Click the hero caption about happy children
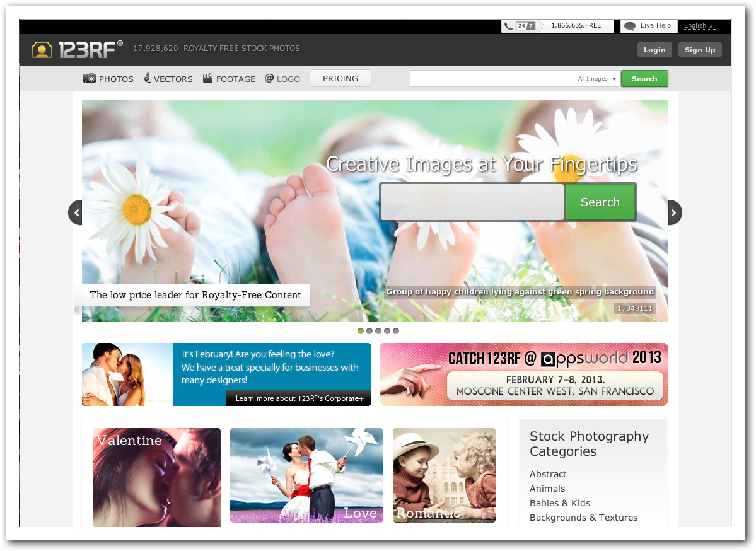756x551 pixels. pos(520,292)
